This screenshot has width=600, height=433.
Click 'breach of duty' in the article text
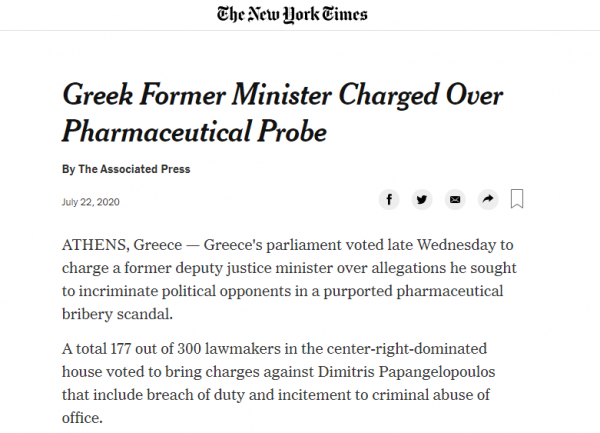213,396
